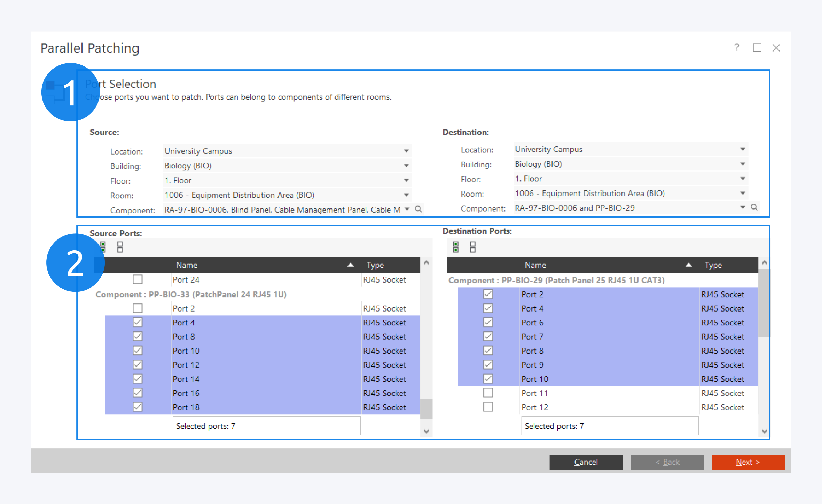Click deselect-all icon above Destination Ports
The width and height of the screenshot is (822, 504).
click(472, 247)
